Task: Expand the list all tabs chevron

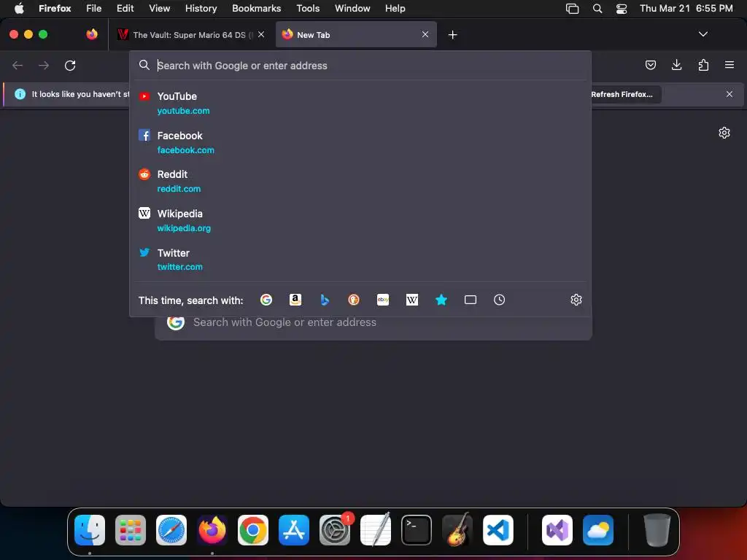Action: tap(703, 34)
